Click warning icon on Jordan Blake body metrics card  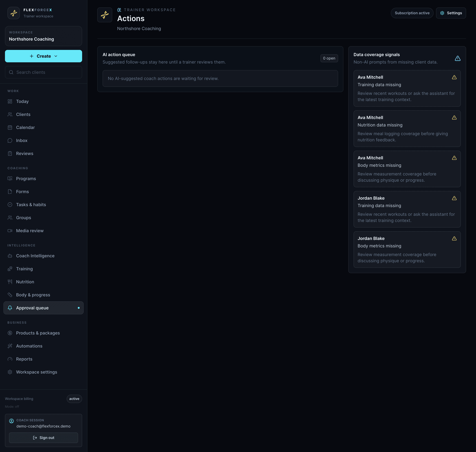click(x=454, y=238)
